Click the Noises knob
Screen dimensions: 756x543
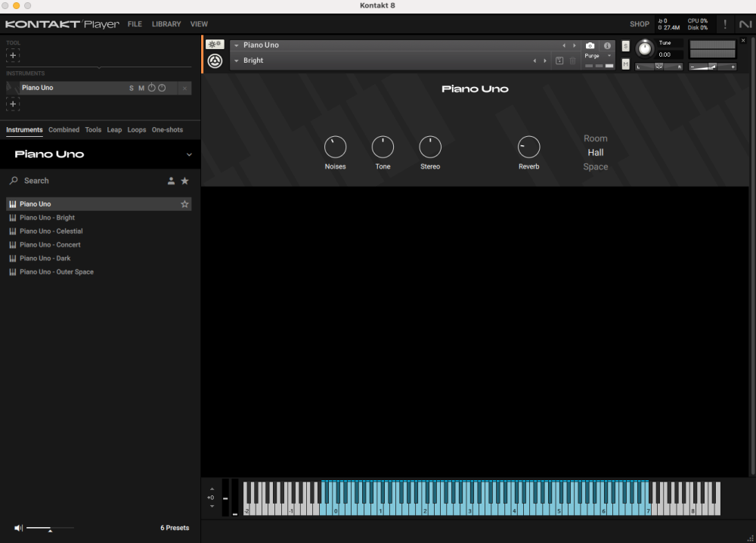coord(335,147)
